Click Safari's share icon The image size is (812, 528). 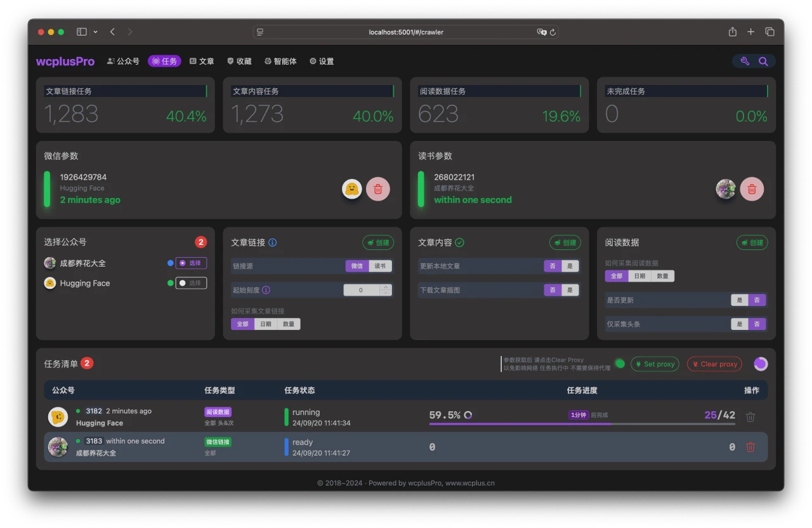[733, 32]
